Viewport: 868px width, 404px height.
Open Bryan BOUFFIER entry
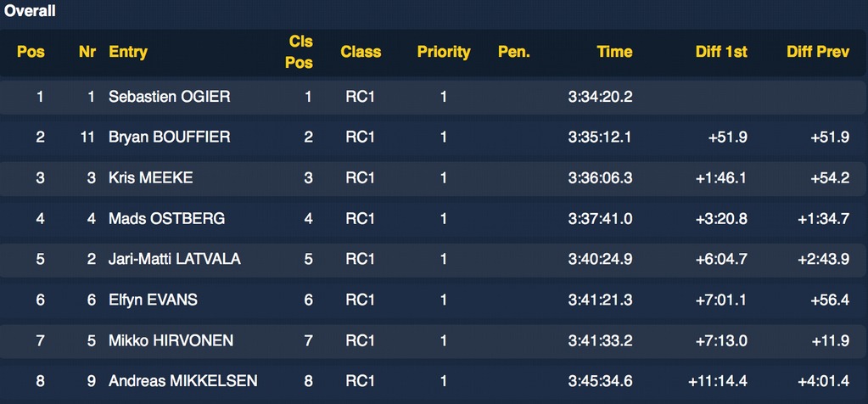click(x=170, y=137)
